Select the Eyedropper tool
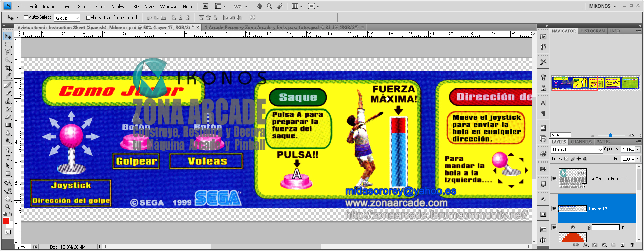Screen dimensions: 644x251 [x=8, y=76]
